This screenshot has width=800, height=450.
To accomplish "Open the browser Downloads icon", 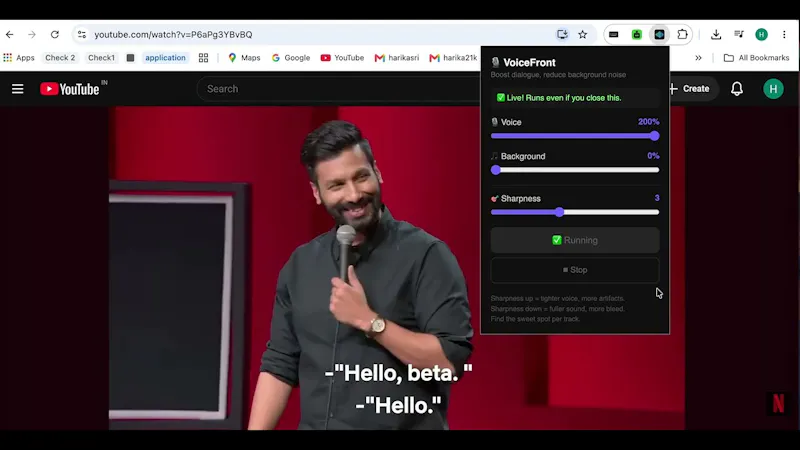I will pyautogui.click(x=716, y=35).
